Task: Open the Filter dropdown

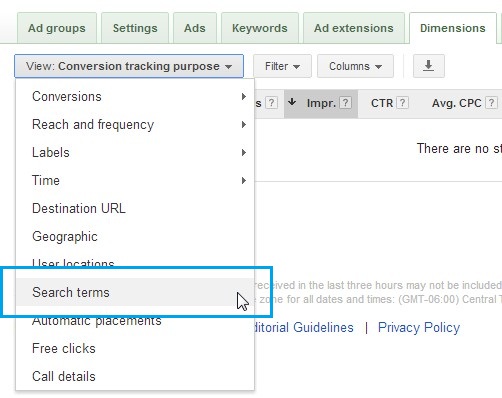Action: point(282,66)
